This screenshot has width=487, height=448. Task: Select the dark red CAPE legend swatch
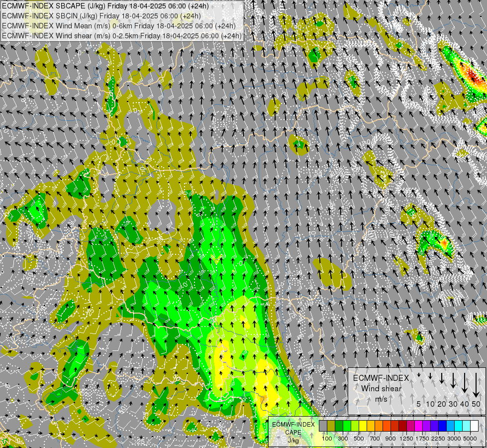(403, 426)
